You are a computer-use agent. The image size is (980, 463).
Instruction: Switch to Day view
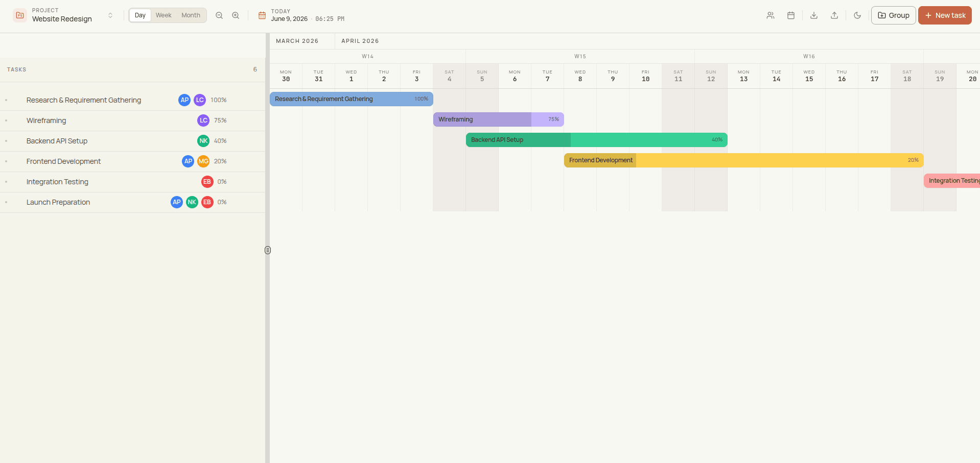click(140, 15)
